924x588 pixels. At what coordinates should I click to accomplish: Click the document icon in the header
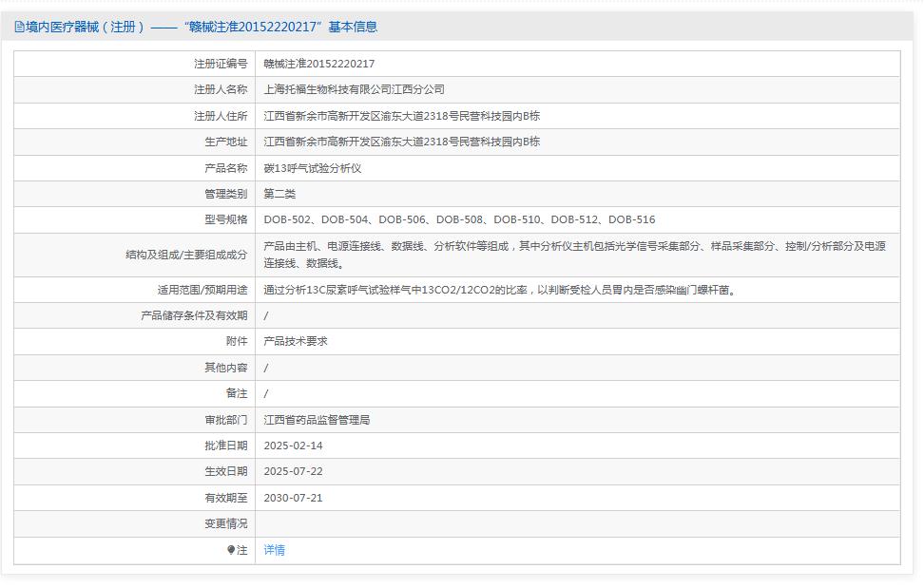pos(19,28)
